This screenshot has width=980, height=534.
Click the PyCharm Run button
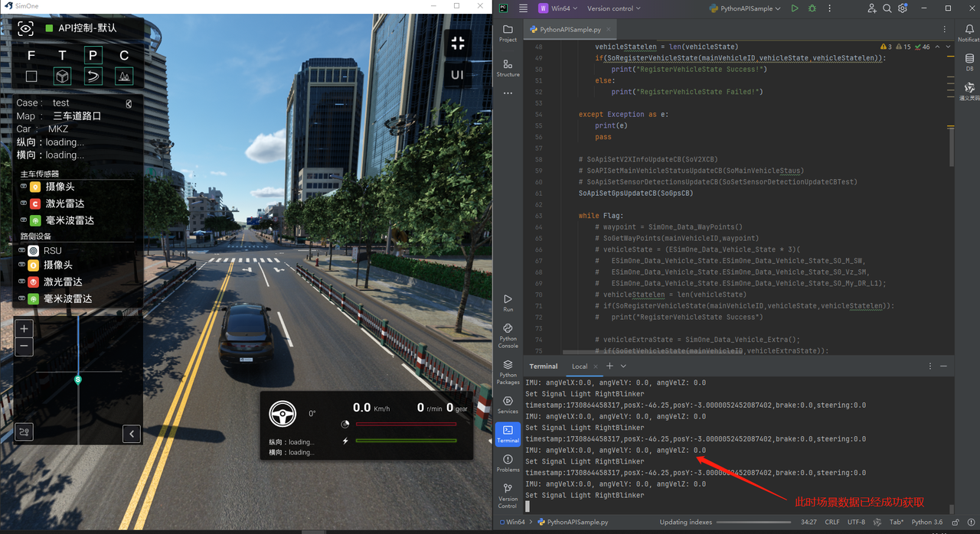click(x=795, y=8)
